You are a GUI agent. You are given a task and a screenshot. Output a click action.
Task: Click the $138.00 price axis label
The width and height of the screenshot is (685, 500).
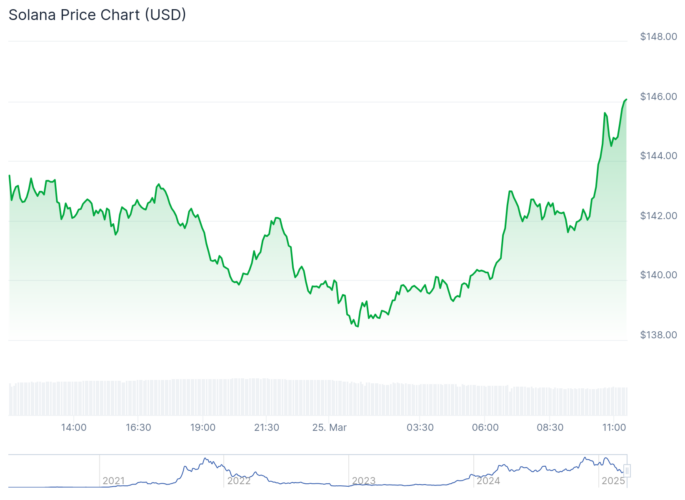pyautogui.click(x=658, y=335)
